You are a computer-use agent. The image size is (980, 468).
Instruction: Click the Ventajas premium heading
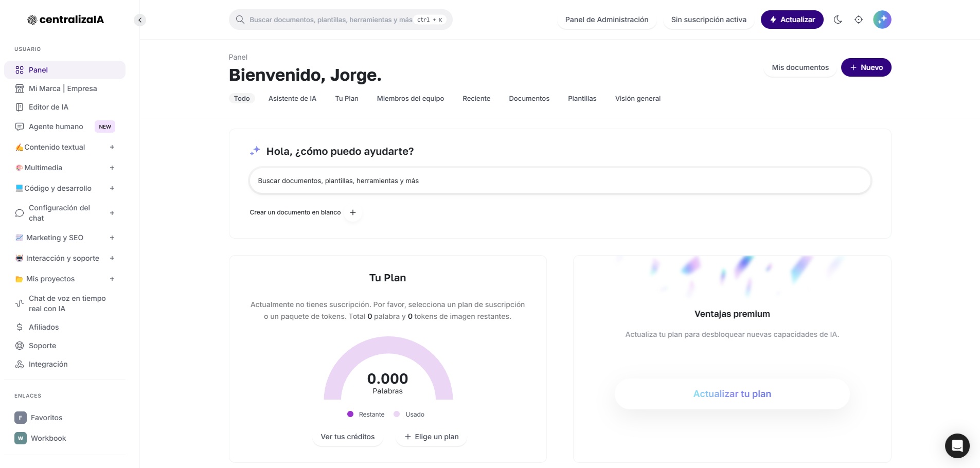click(732, 314)
